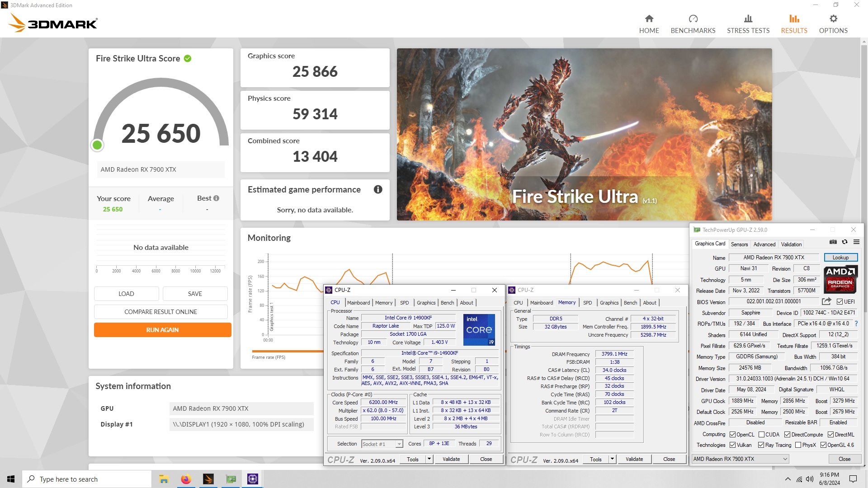Open the SPD tab in the right CPU-Z window
868x488 pixels.
[587, 303]
